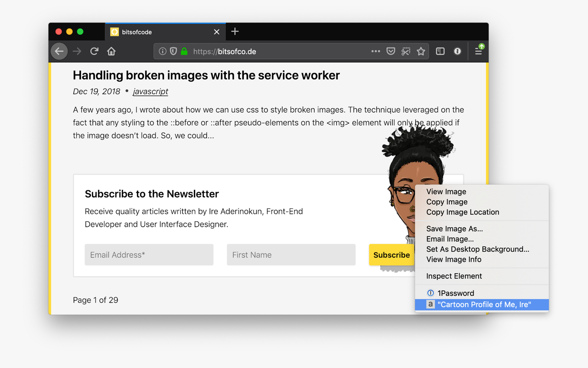
Task: Take a screenshot with scissors icon
Action: point(406,52)
